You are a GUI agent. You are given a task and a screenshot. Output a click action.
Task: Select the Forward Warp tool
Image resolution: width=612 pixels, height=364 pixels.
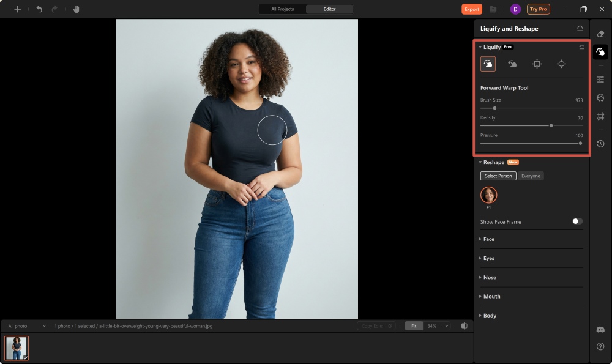click(x=489, y=63)
